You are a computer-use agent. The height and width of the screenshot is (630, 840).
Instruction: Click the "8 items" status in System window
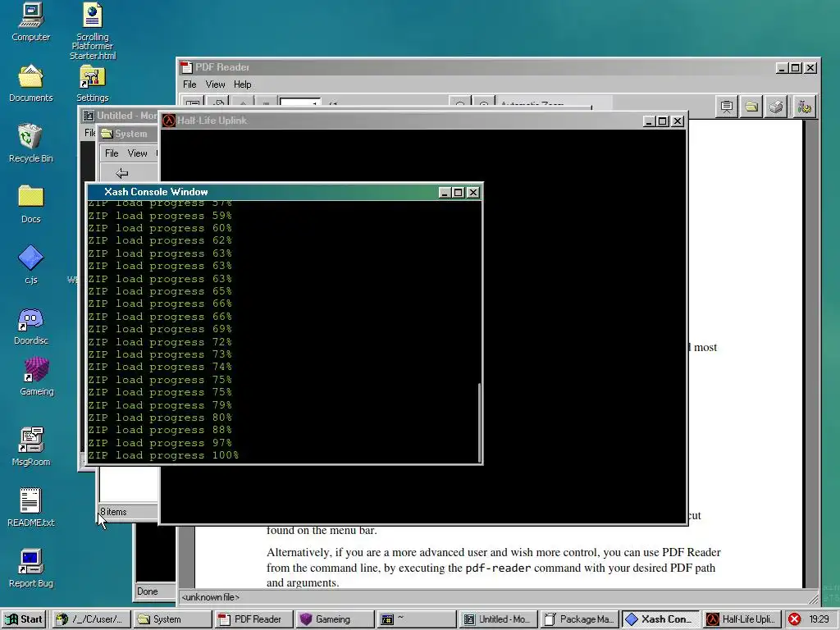point(113,512)
